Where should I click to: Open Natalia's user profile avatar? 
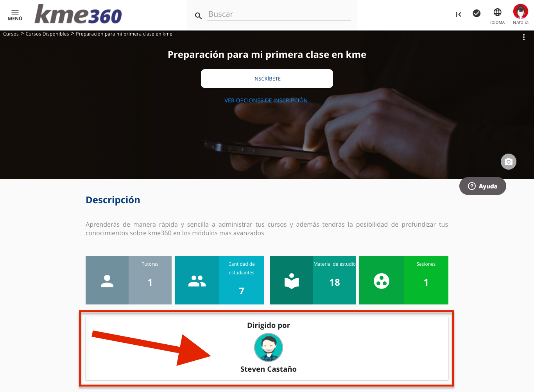point(521,12)
